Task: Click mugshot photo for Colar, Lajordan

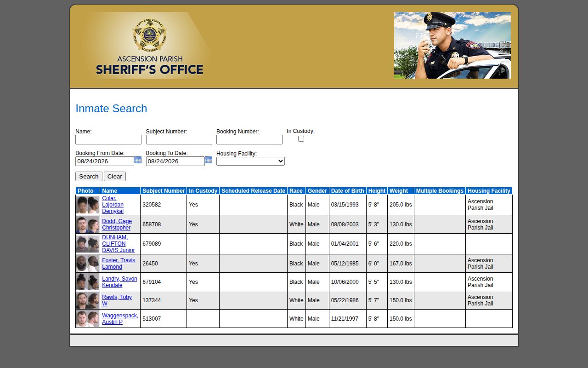Action: 88,205
